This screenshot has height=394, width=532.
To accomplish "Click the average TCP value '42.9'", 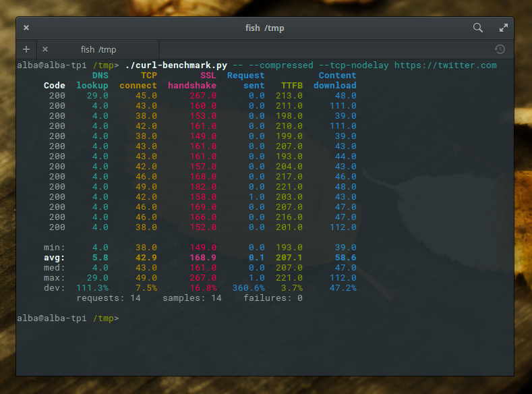I will tap(146, 258).
